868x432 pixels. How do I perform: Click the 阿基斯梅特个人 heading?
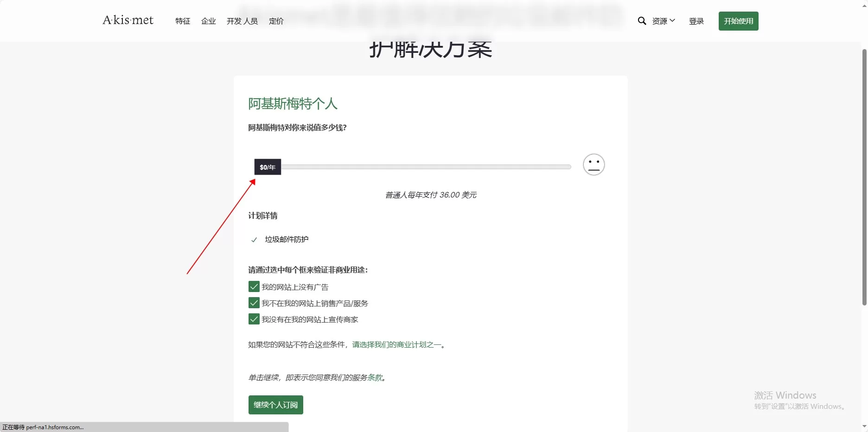point(293,103)
